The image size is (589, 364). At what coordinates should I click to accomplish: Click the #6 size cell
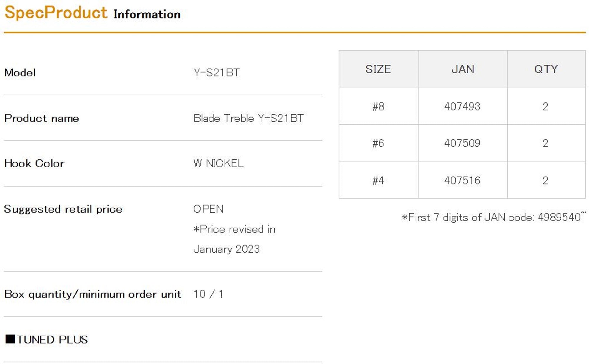(378, 143)
